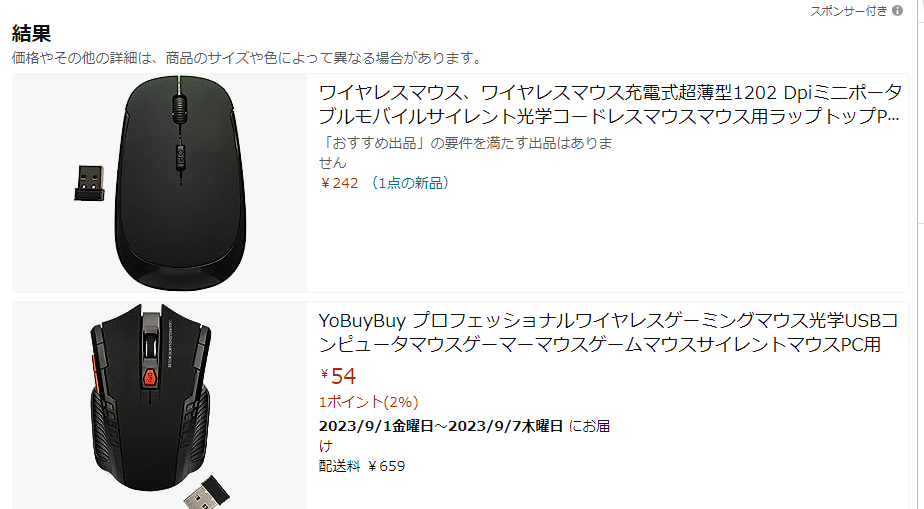This screenshot has width=924, height=509.
Task: Click the ¥54 price
Action: coord(338,375)
